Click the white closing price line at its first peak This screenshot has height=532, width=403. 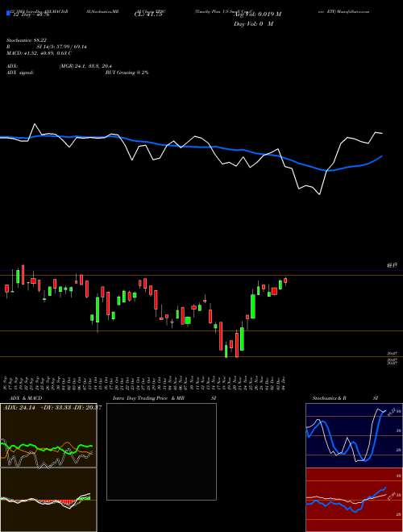(35, 124)
